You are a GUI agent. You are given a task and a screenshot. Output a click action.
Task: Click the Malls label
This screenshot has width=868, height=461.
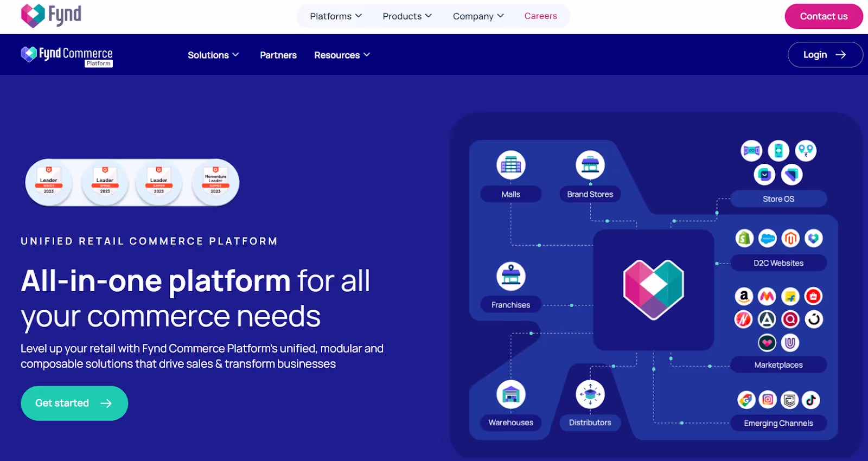[510, 194]
